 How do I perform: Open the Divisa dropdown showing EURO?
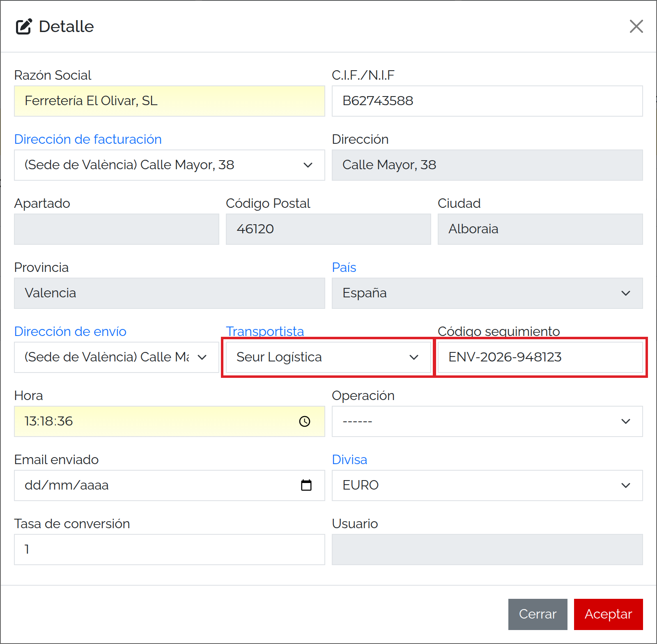(x=487, y=485)
